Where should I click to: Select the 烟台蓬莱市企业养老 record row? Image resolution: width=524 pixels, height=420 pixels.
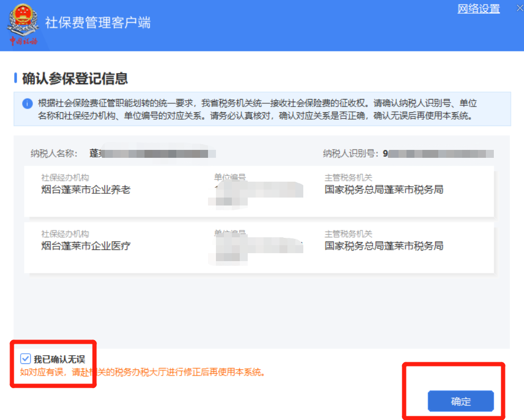[259, 191]
